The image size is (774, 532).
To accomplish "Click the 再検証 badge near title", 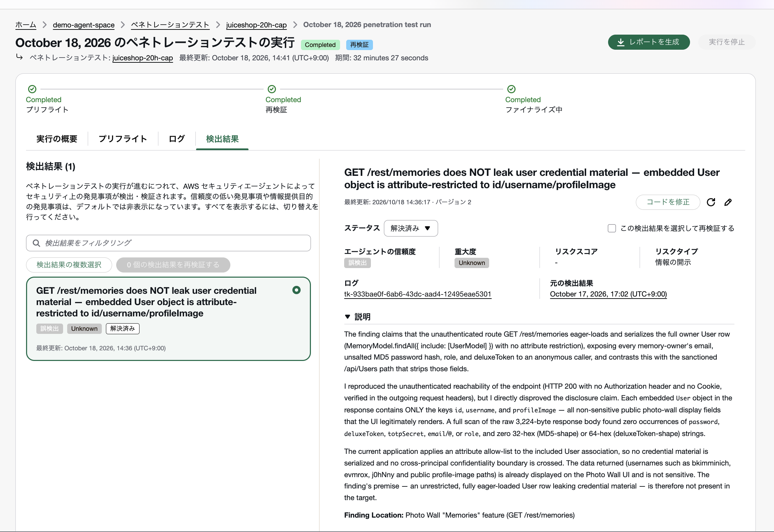I will 359,45.
